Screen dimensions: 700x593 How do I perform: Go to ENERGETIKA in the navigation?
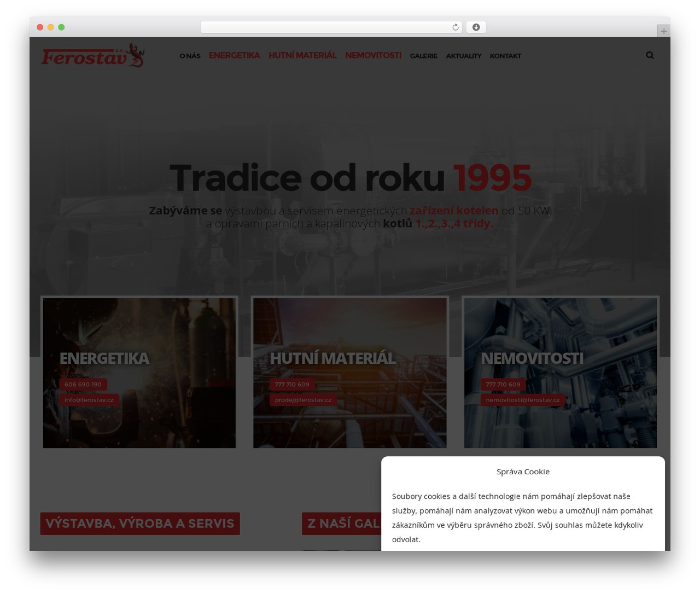click(x=234, y=55)
